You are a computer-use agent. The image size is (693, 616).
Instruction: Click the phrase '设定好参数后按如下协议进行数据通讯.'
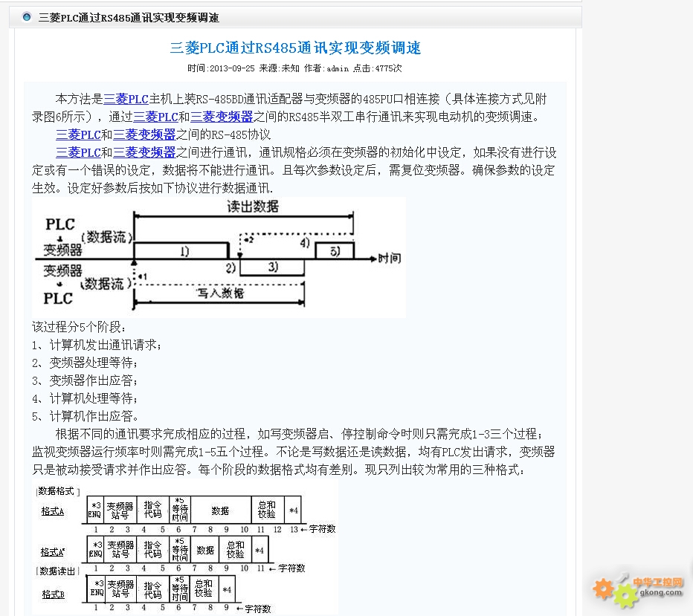pos(170,188)
